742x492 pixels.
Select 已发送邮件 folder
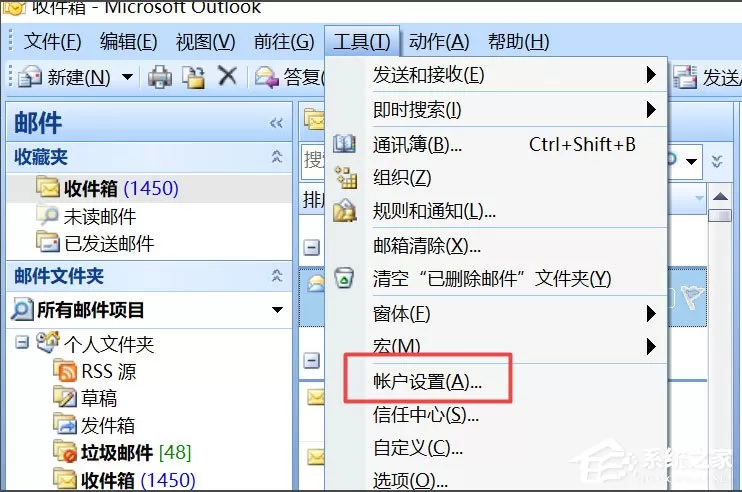point(109,244)
